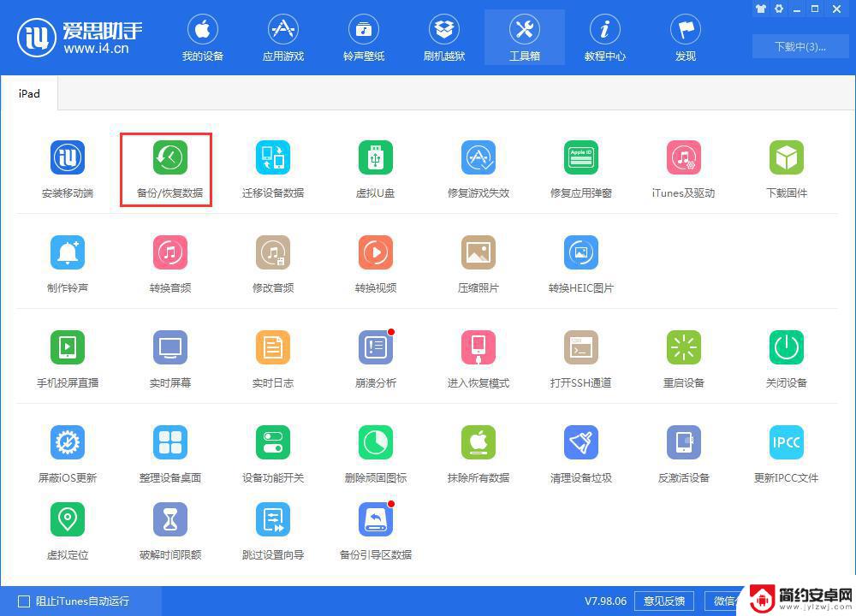Open 虚拟定位 location tool
This screenshot has width=856, height=616.
[68, 519]
